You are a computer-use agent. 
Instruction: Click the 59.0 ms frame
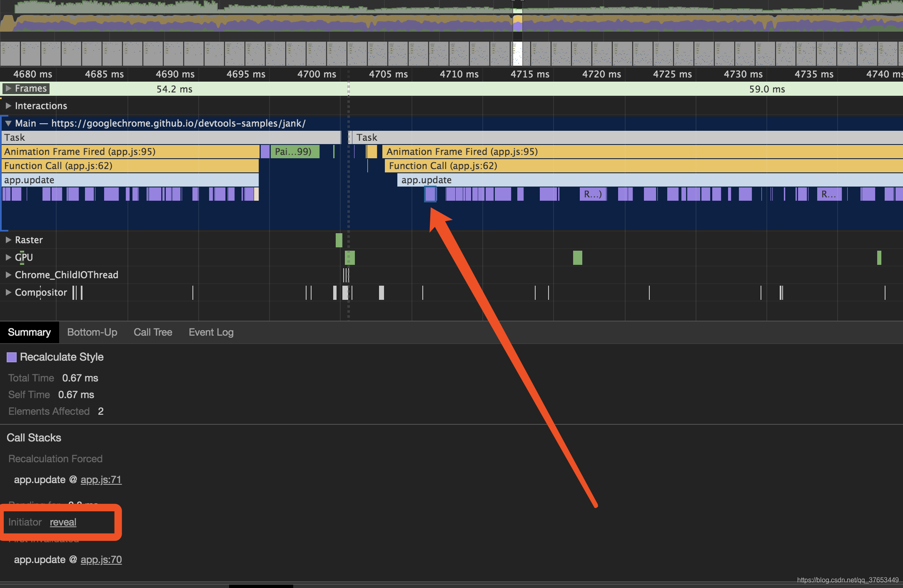click(626, 89)
